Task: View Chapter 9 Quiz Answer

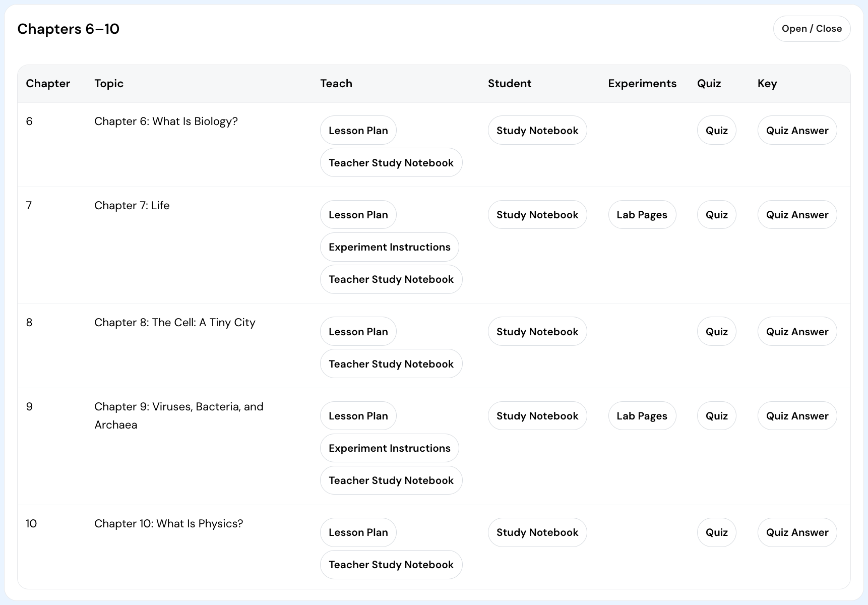Action: [796, 416]
